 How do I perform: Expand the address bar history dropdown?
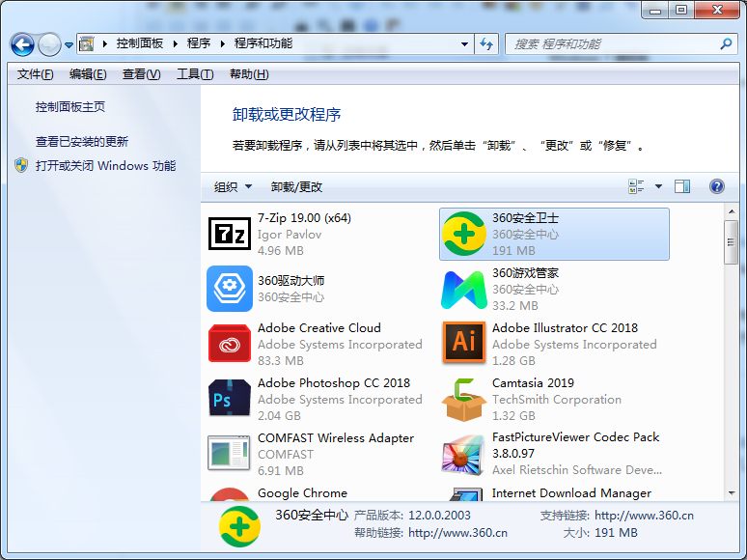pos(464,44)
